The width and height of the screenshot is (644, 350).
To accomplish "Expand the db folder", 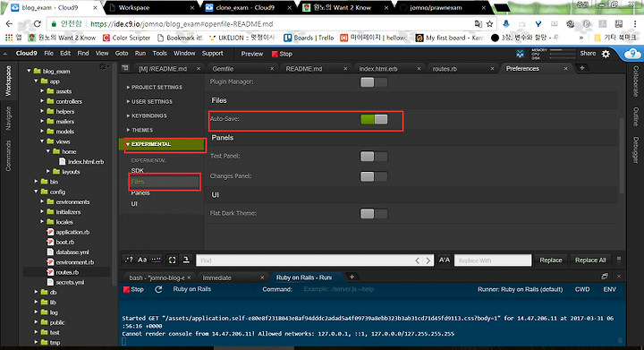I will 36,292.
